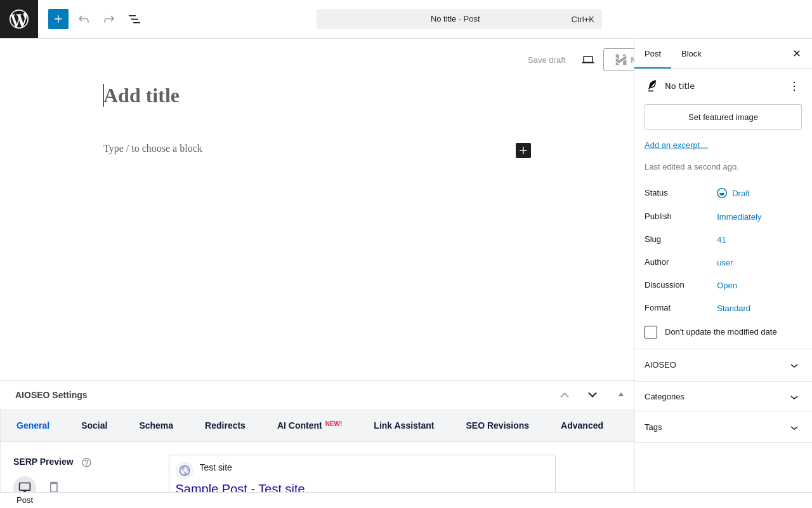
Task: Open the AI Content tab
Action: pos(310,425)
